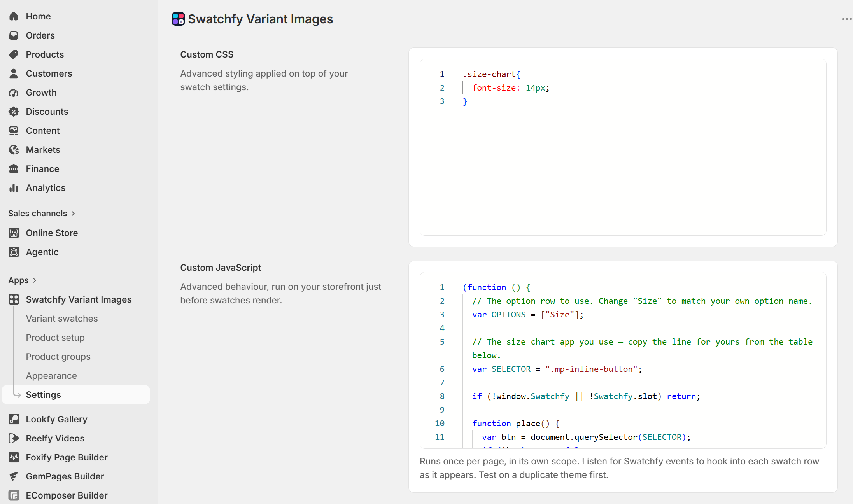Click the 'Sales channels' label
This screenshot has width=853, height=504.
38,213
